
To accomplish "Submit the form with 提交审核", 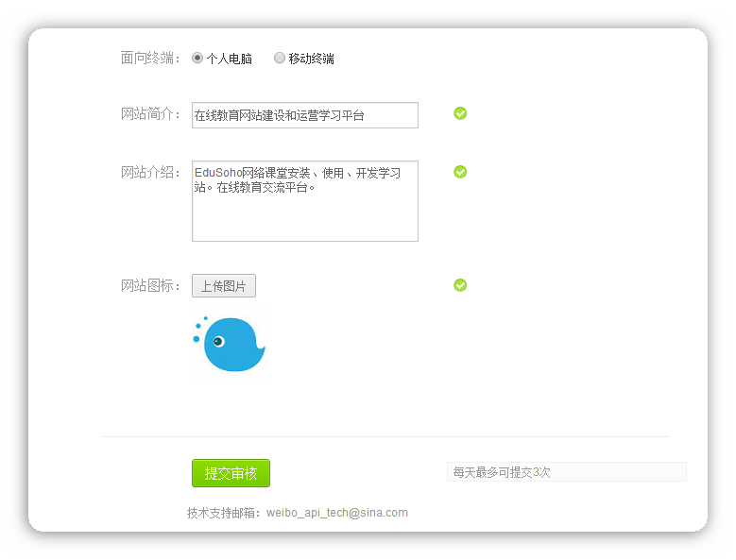I will click(231, 473).
